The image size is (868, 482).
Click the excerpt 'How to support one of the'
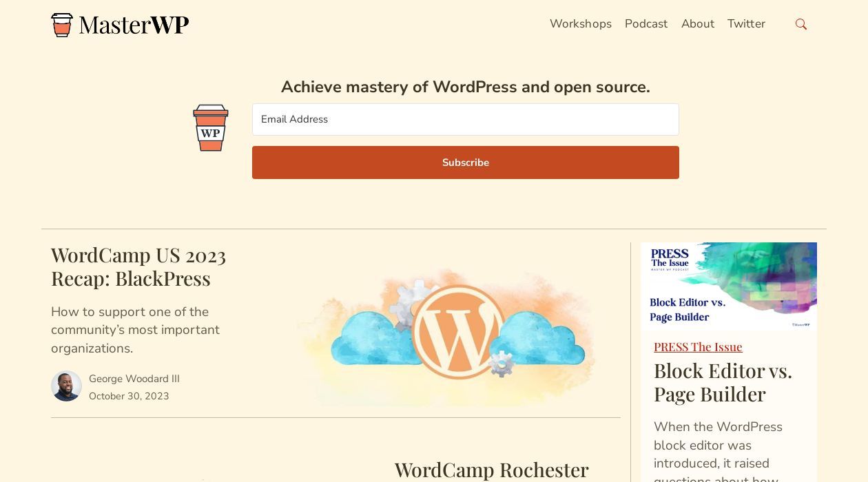coord(135,330)
